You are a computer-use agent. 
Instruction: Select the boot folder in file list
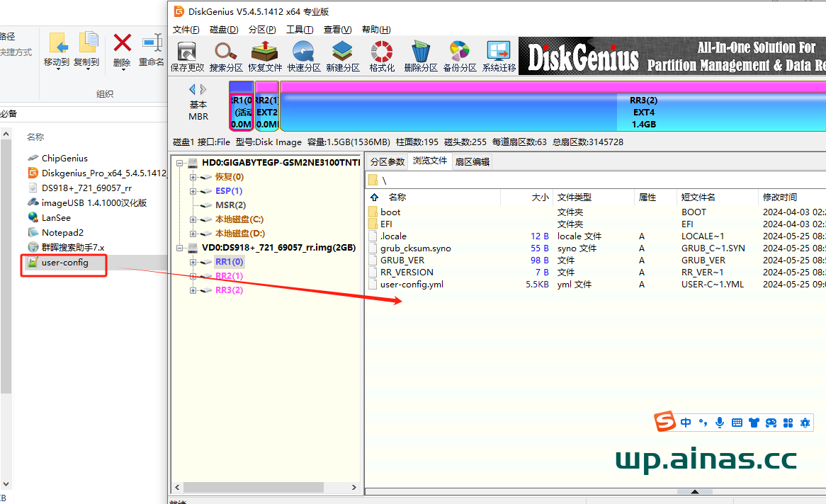click(390, 212)
